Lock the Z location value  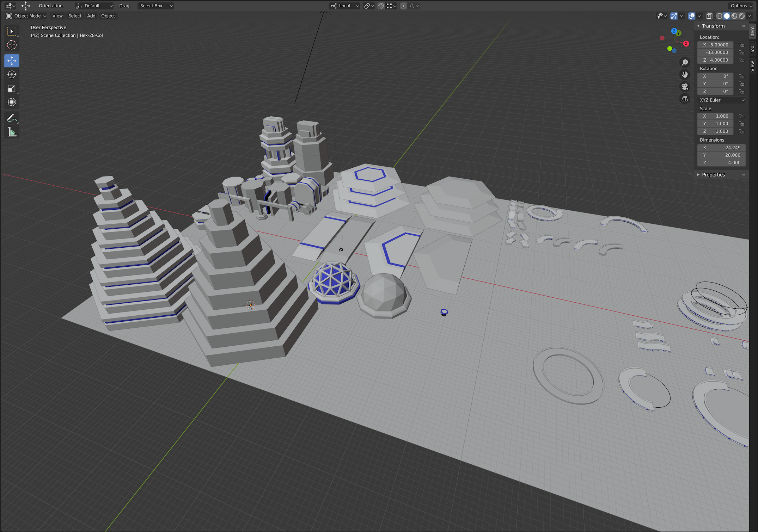[x=741, y=60]
